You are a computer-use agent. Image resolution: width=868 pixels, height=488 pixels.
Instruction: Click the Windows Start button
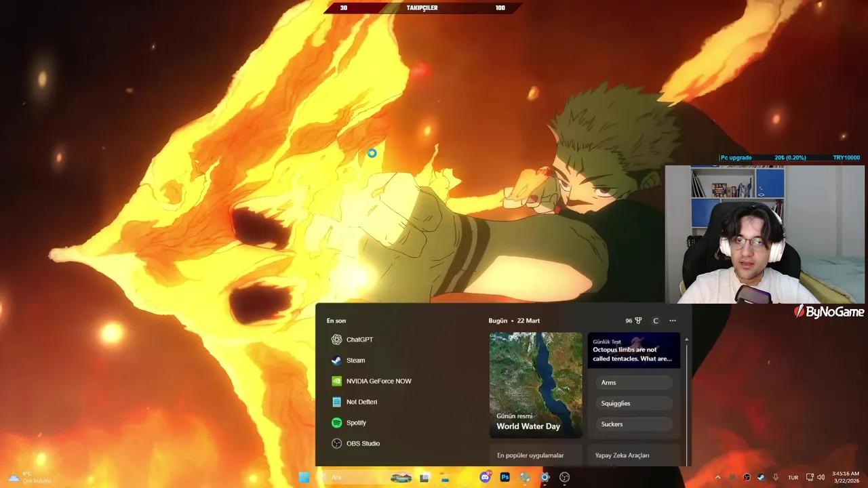(x=304, y=477)
